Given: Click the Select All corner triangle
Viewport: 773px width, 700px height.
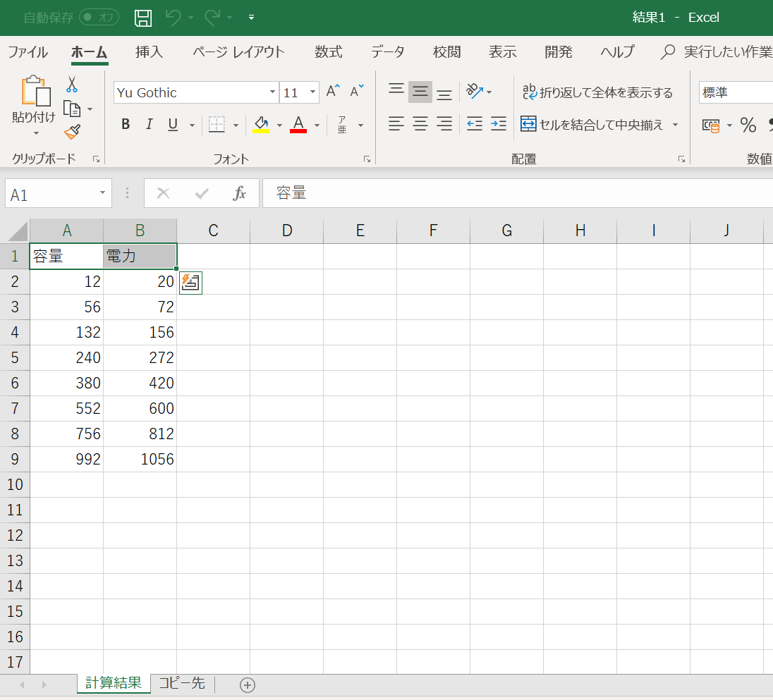Looking at the screenshot, I should click(18, 231).
